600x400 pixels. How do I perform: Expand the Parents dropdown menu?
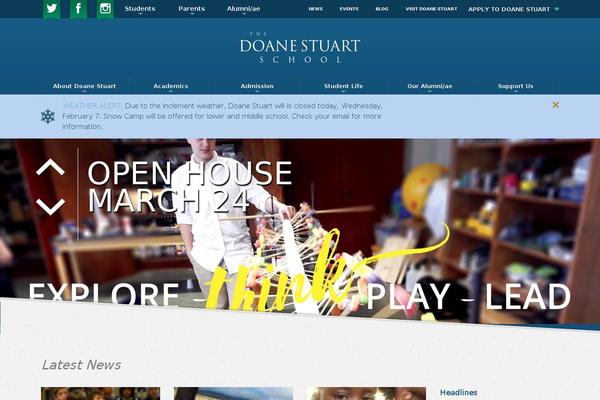191,9
